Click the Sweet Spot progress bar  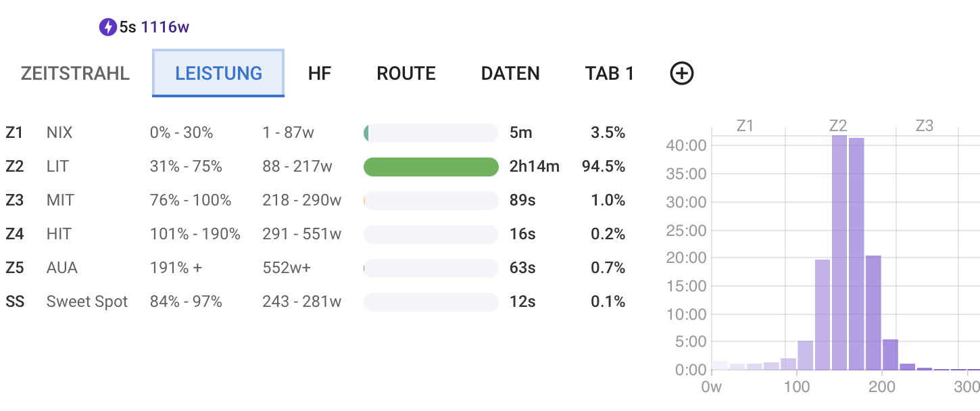coord(431,301)
